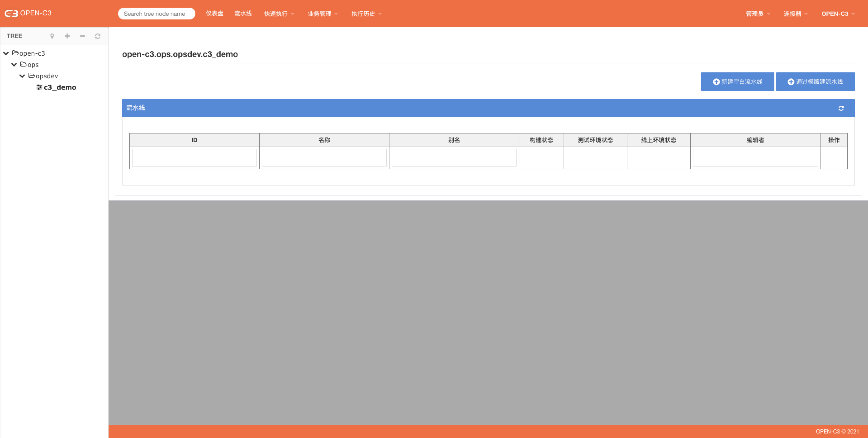Click 新建空白流水线 button

(x=737, y=81)
